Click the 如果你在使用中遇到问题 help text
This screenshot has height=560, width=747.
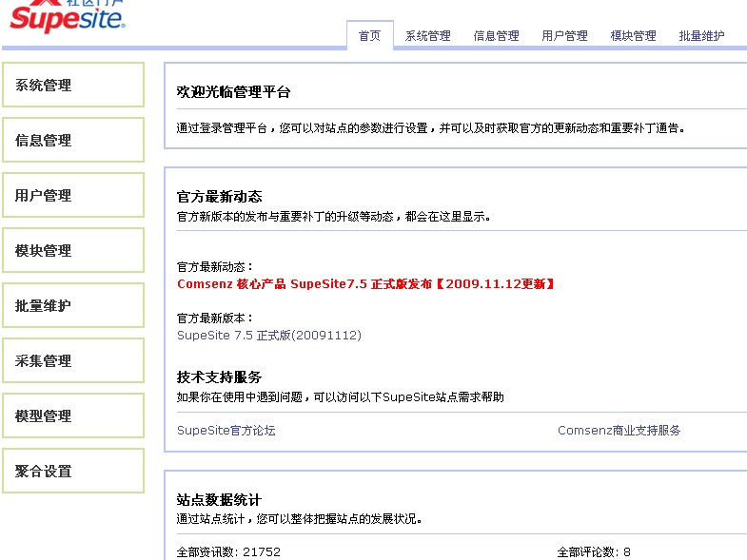[340, 397]
